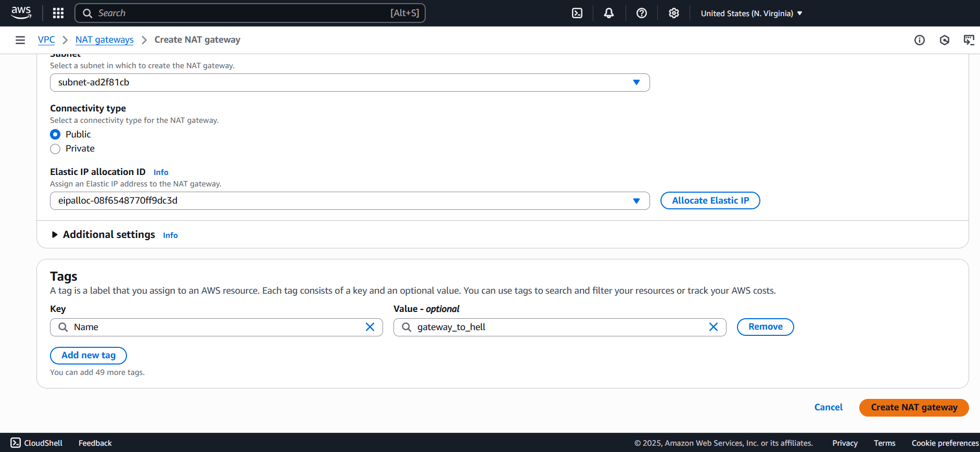
Task: Open the subnet-ad2f81cb dropdown
Action: tap(349, 82)
